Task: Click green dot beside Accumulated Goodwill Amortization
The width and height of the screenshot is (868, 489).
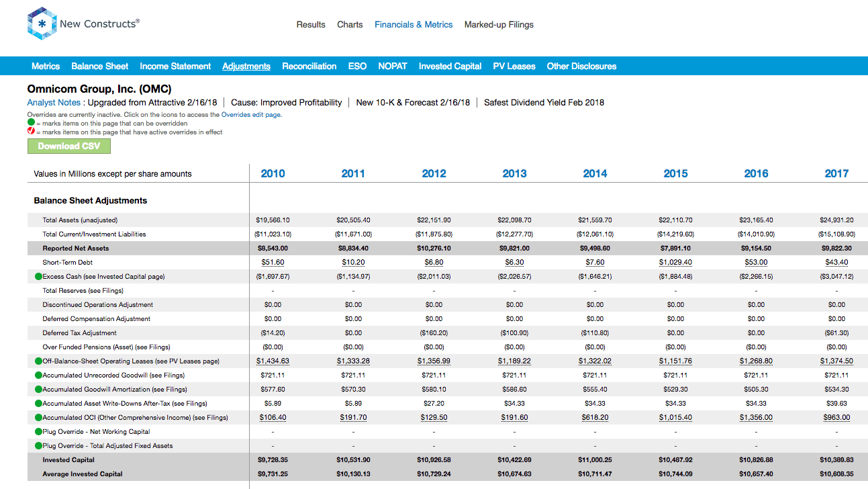Action: pyautogui.click(x=38, y=390)
